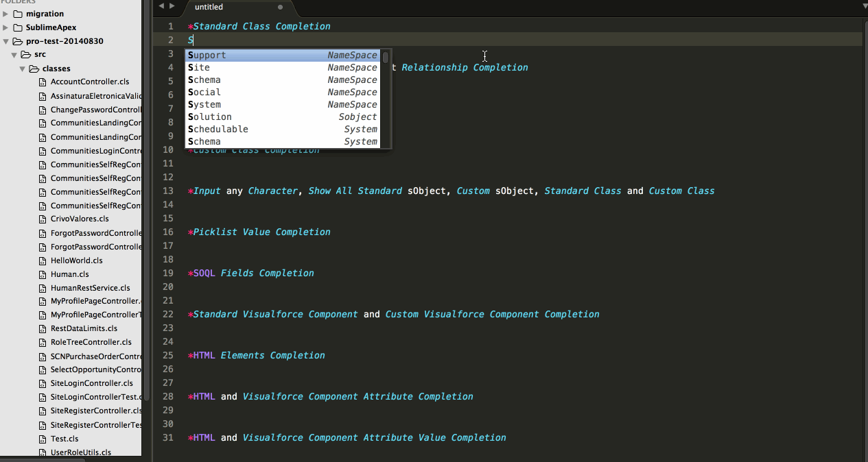The image size is (868, 462).
Task: Open CrivoValores.cls file
Action: [x=80, y=219]
